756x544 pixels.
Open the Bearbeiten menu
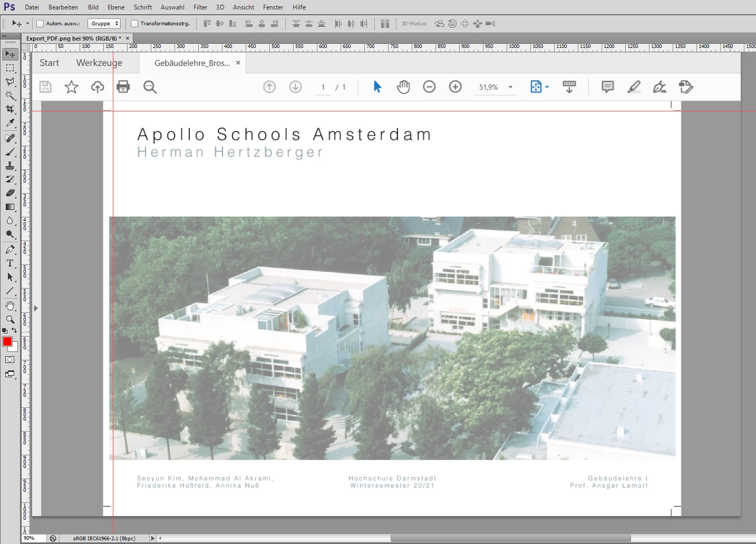tap(63, 7)
